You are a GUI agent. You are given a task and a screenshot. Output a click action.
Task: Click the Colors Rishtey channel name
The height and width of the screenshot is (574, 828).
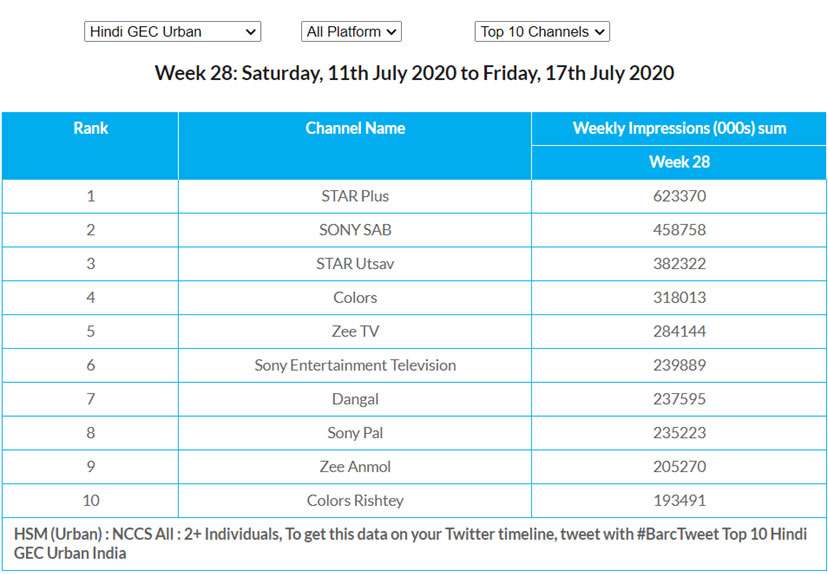pos(355,501)
